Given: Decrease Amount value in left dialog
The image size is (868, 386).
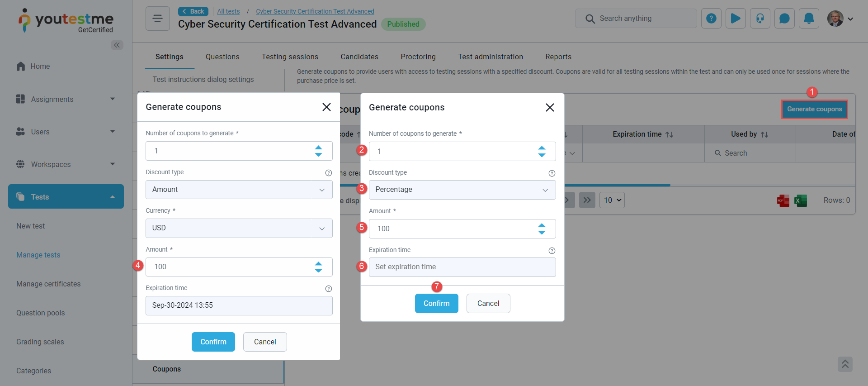Looking at the screenshot, I should [318, 270].
